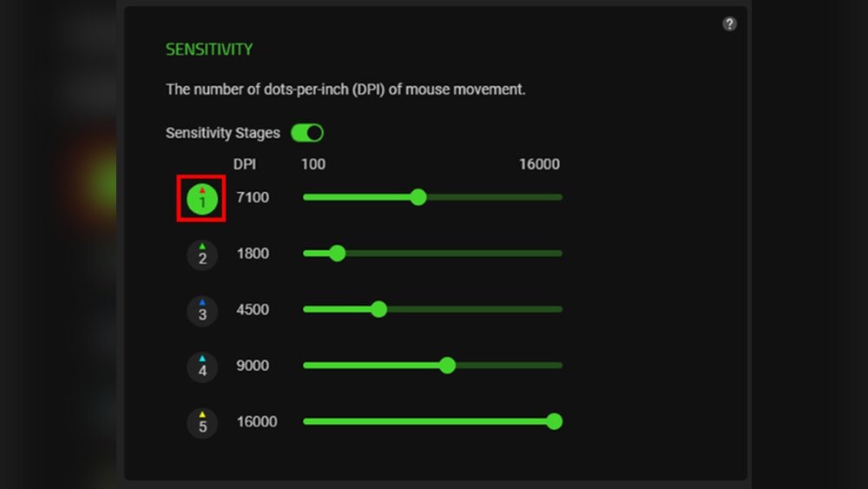Select the 9000 DPI value field

coord(253,366)
